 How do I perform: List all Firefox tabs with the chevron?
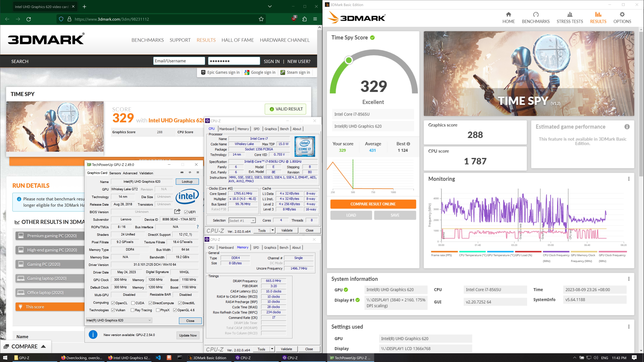click(270, 7)
